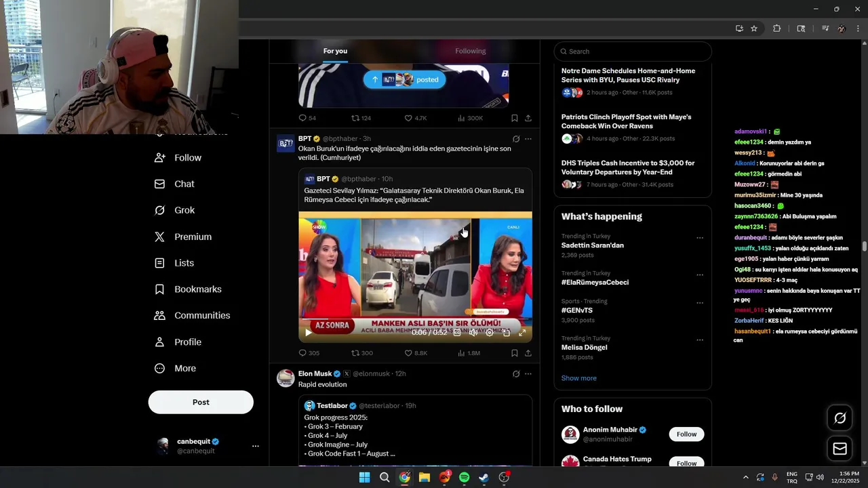868x488 pixels.
Task: Go to Premium in the sidebar
Action: [x=183, y=237]
